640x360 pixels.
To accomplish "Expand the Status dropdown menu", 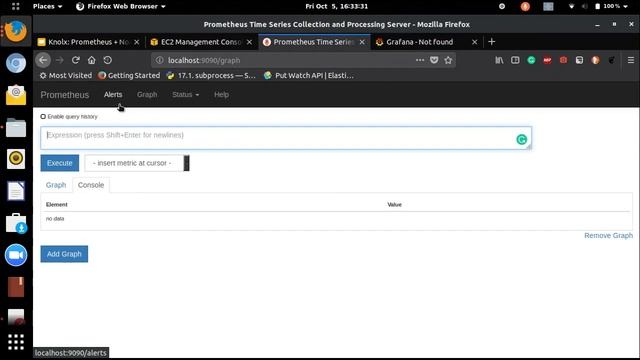I will [x=185, y=95].
